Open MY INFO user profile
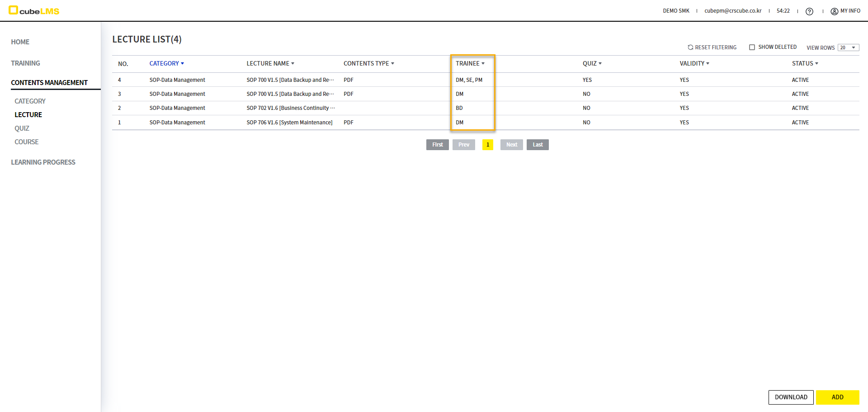The height and width of the screenshot is (412, 868). tap(845, 11)
